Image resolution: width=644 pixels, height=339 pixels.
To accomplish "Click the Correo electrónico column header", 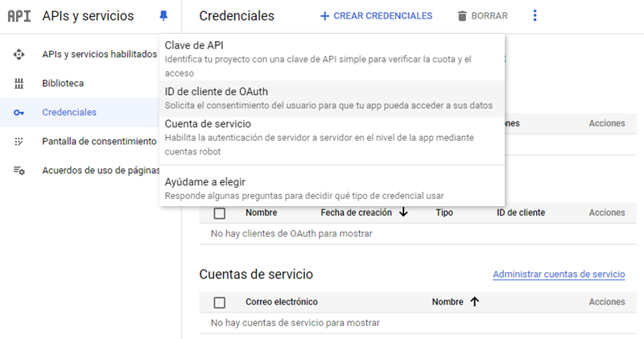I will [x=282, y=302].
